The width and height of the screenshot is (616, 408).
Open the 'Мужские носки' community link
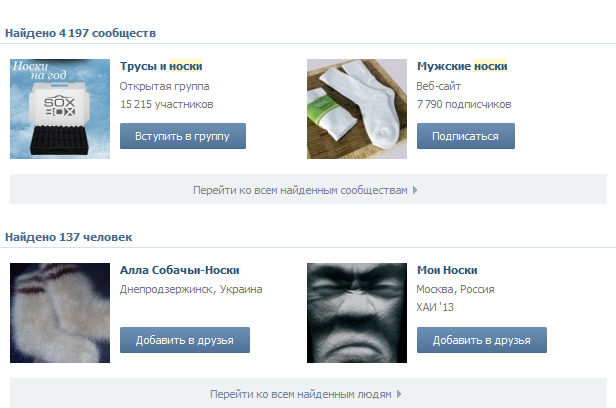(462, 66)
